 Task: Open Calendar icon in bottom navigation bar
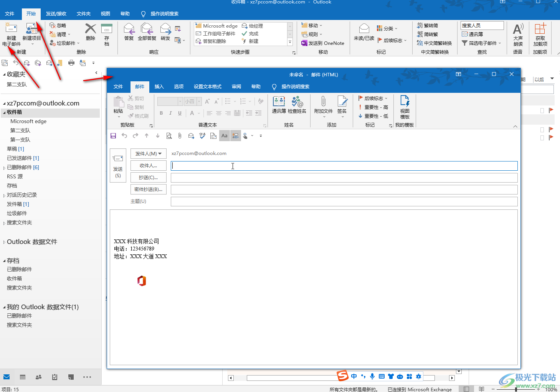[x=23, y=377]
